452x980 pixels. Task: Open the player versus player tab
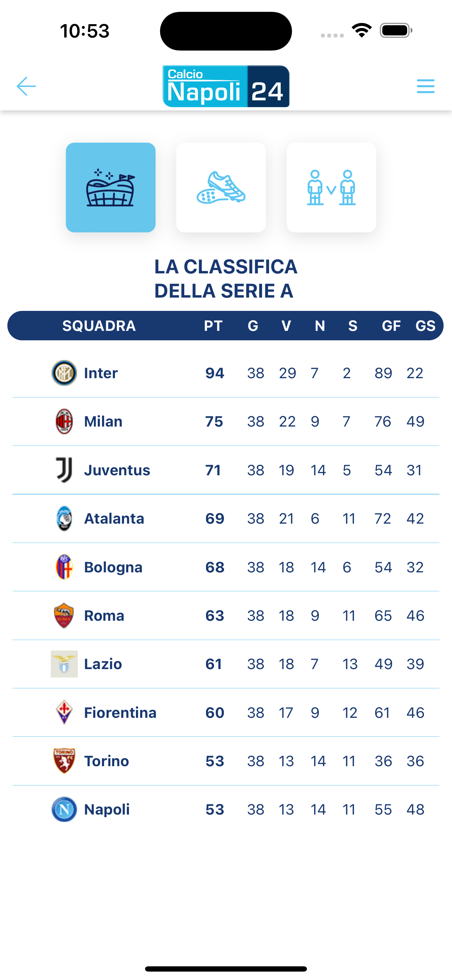[331, 188]
